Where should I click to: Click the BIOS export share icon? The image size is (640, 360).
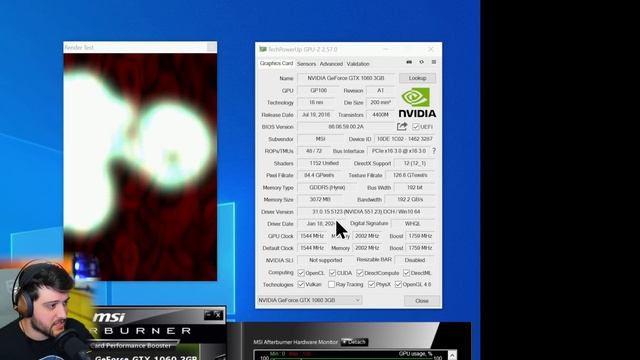(x=402, y=127)
